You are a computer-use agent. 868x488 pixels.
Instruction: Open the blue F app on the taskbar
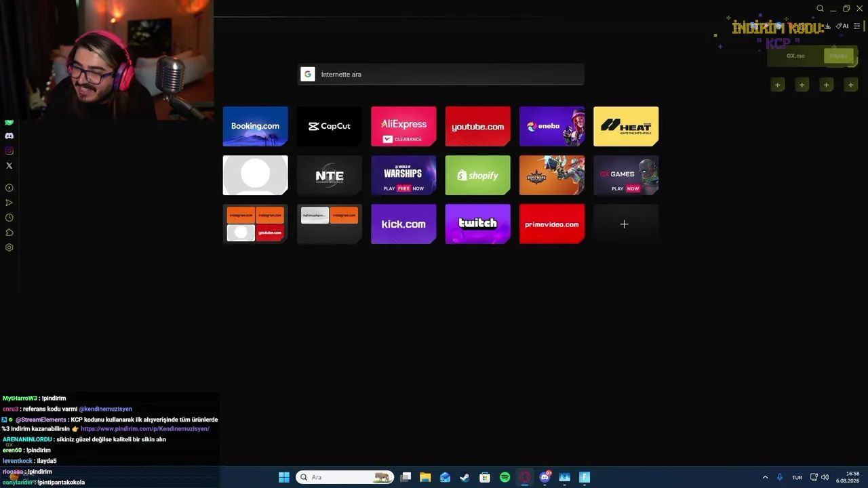[585, 477]
